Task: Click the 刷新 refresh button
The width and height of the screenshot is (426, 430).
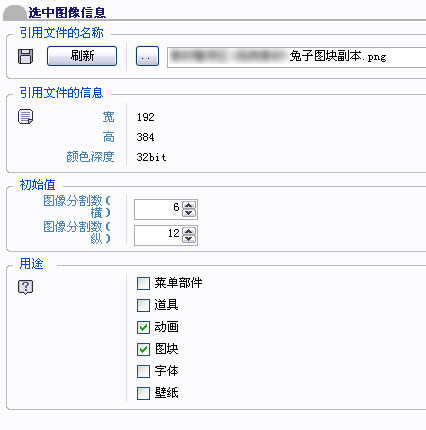Action: (82, 56)
